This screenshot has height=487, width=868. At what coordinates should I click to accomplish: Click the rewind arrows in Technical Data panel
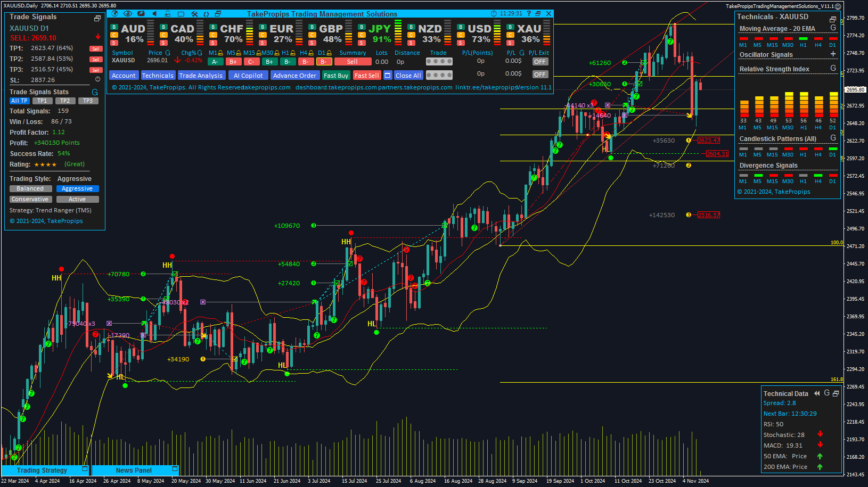(817, 393)
